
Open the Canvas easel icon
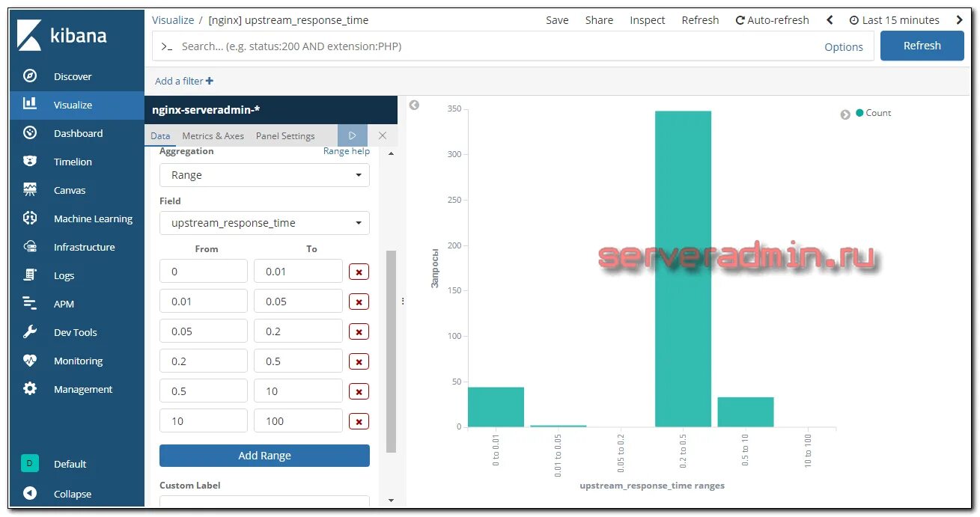[x=30, y=189]
